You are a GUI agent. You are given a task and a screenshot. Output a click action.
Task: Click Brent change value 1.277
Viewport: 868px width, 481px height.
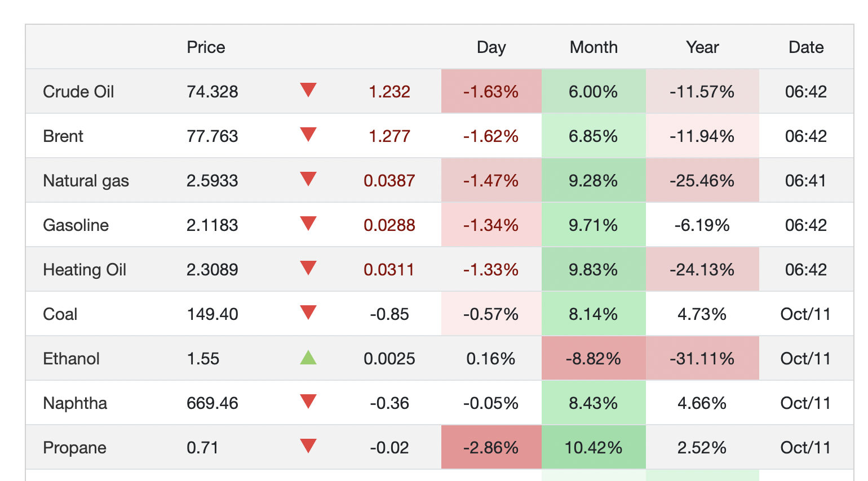pos(389,136)
